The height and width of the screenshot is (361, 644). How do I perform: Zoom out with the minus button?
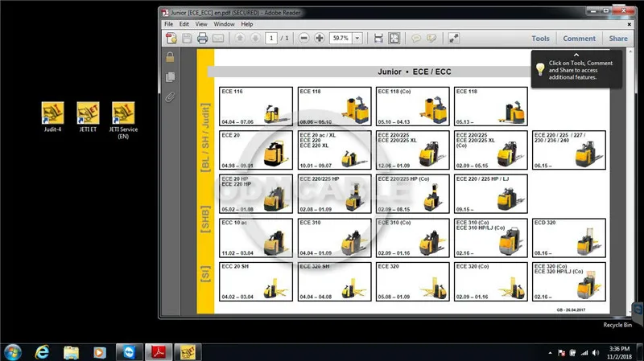tap(303, 38)
